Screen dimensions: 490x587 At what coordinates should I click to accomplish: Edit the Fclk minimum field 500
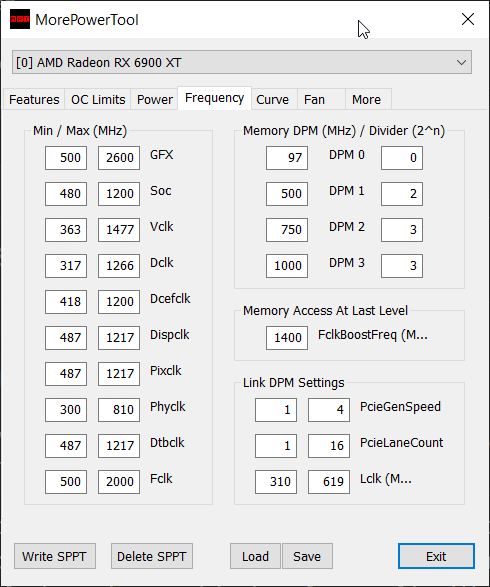coord(66,481)
